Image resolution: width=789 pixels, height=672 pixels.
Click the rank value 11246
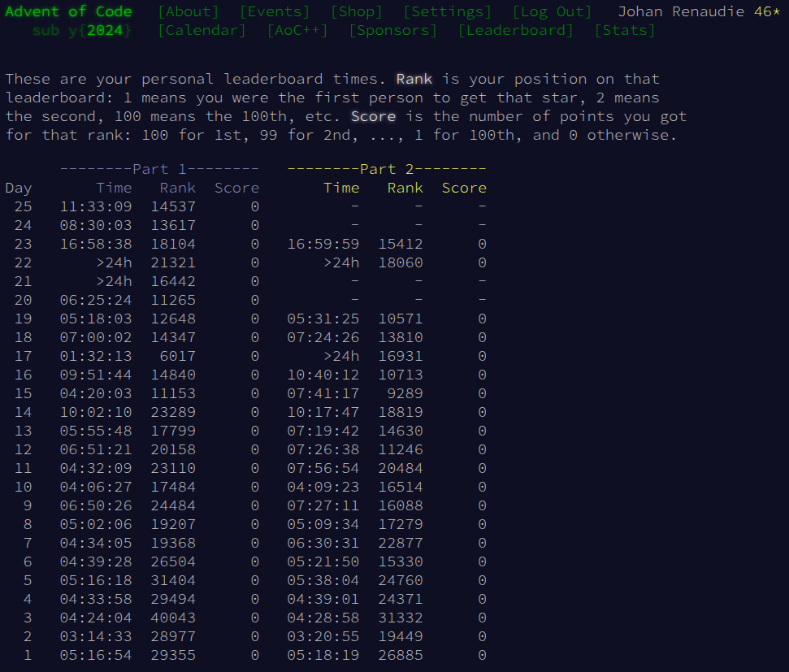tap(401, 449)
